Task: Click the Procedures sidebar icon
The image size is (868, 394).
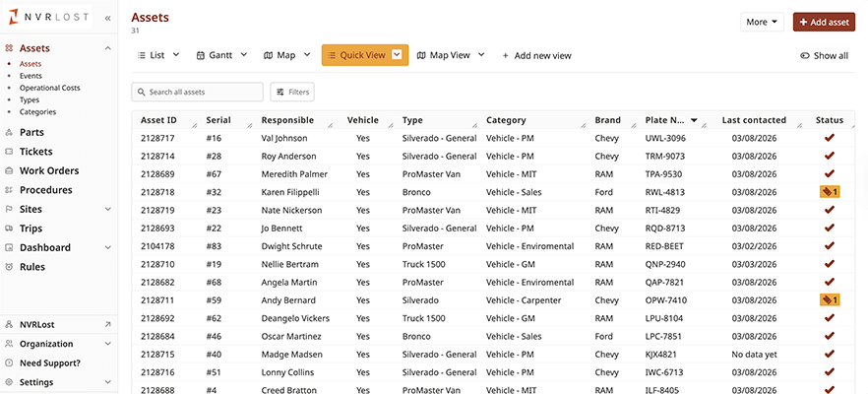Action: click(x=10, y=190)
